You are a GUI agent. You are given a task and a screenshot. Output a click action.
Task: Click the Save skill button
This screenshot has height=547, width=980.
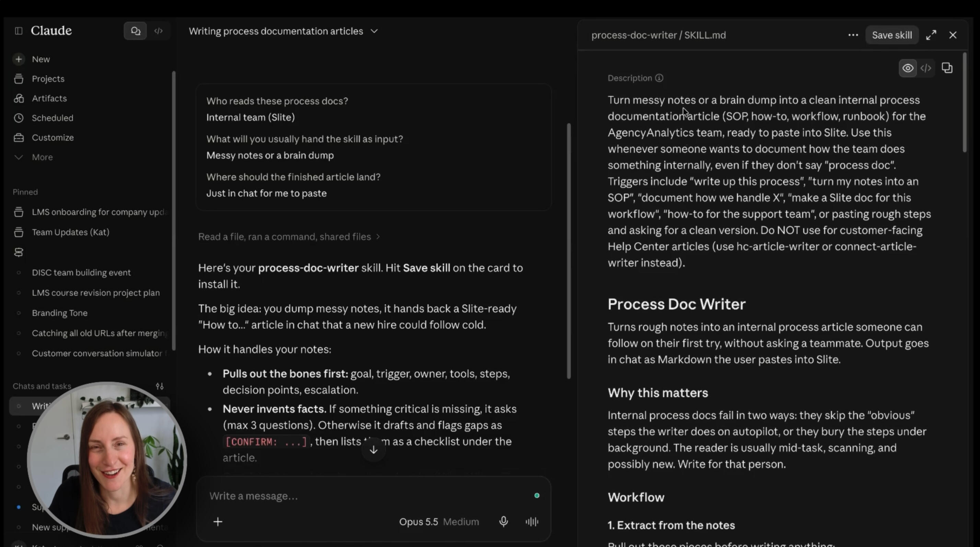click(892, 35)
